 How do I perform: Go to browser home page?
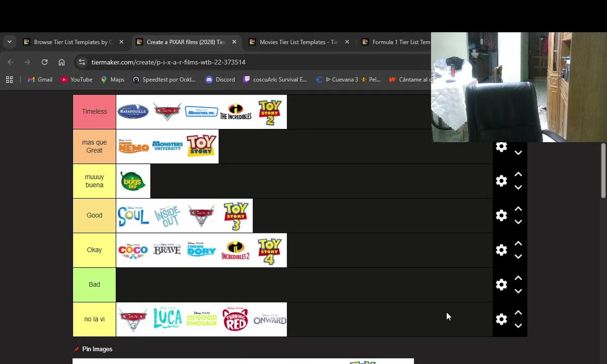(x=62, y=62)
